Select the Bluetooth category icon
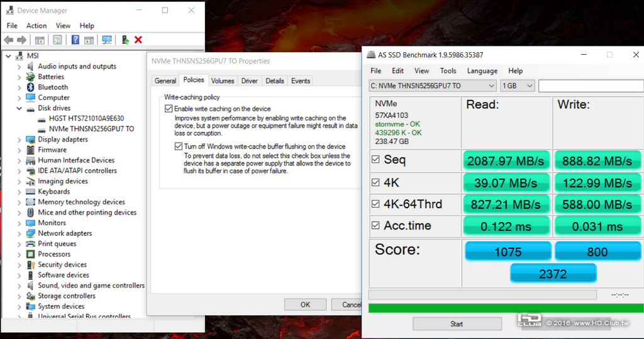644x339 pixels. coord(30,87)
